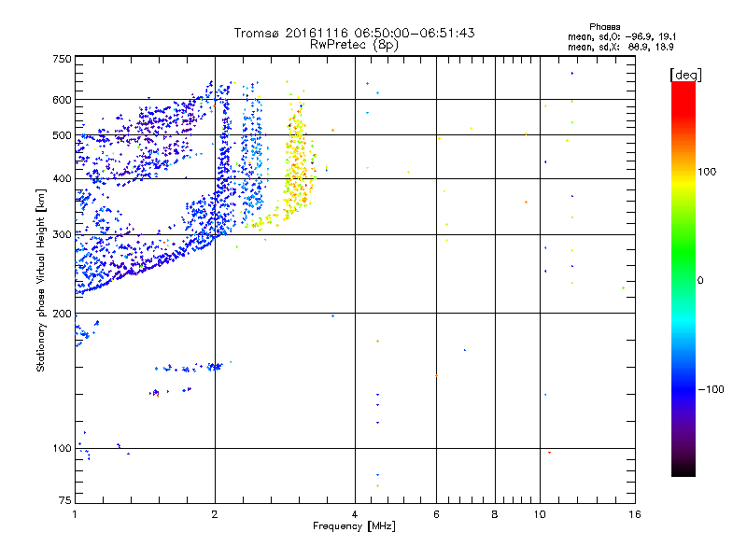Click the blue data point at 200 km near 3.6 MHz
The image size is (747, 560).
point(332,316)
